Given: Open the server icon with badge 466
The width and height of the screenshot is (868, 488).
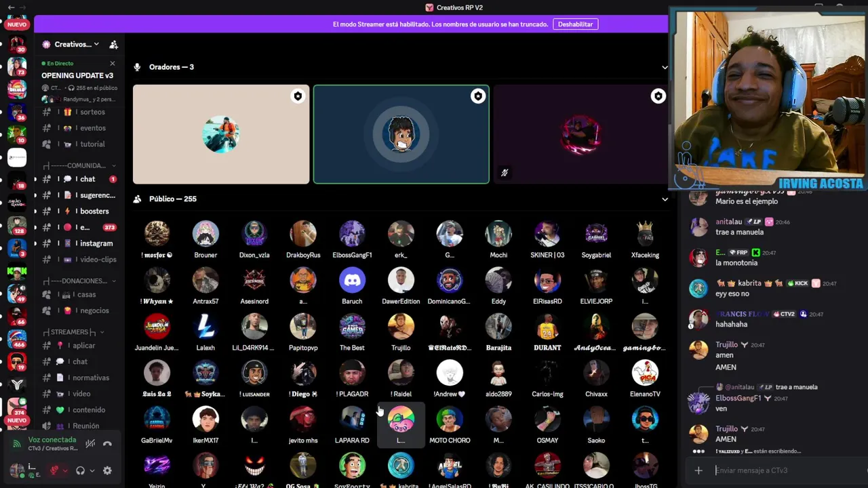Looking at the screenshot, I should tap(17, 338).
